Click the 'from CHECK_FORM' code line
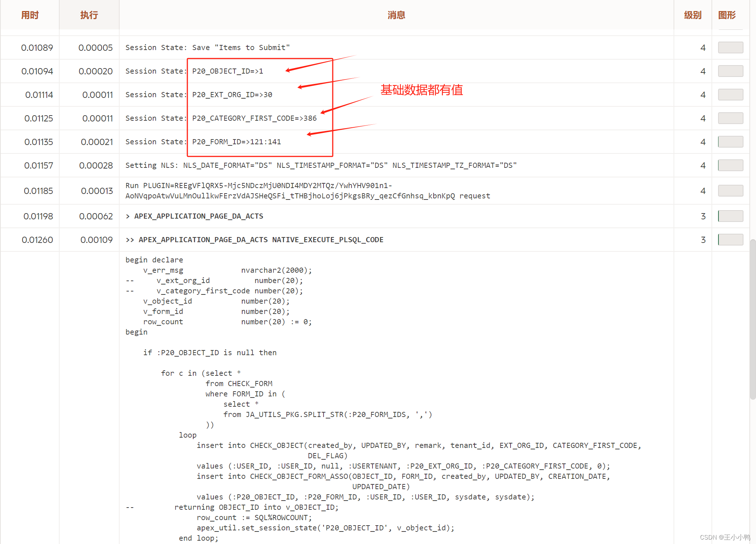Viewport: 756px width, 544px height. (x=239, y=384)
